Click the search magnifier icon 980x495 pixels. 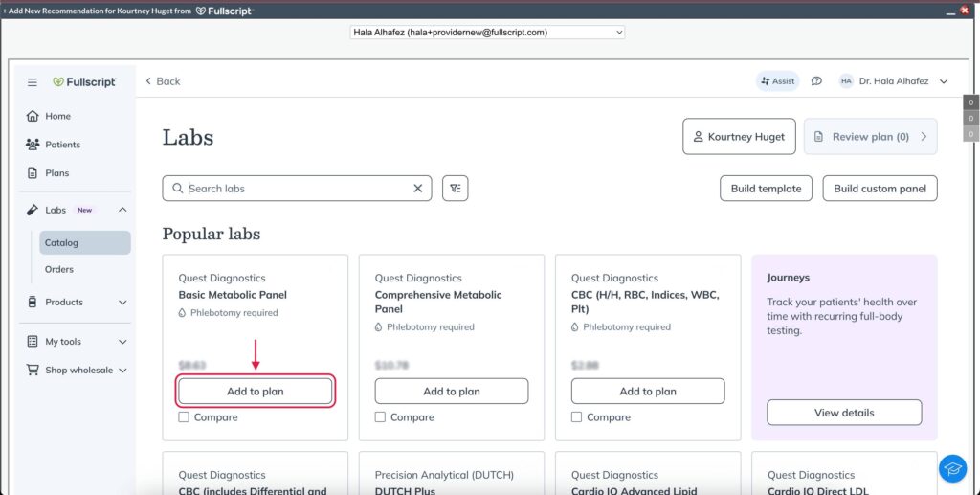click(178, 188)
